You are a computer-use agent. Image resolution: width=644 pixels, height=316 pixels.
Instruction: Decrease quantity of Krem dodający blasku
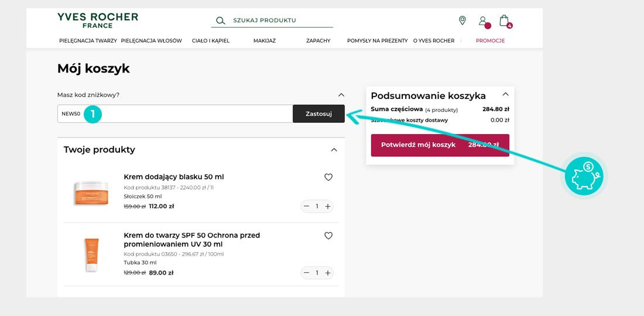(x=306, y=206)
